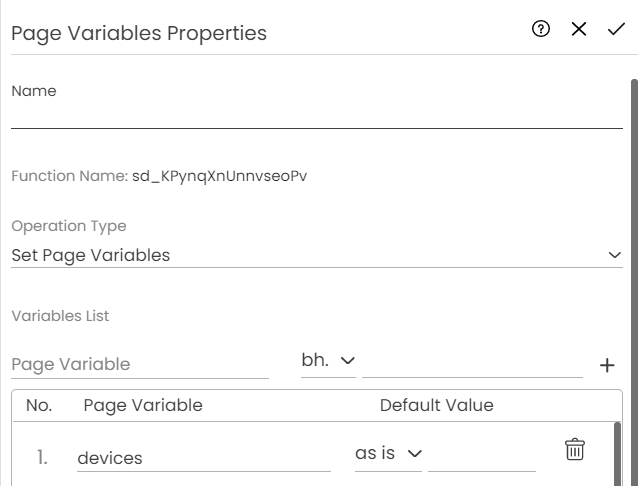This screenshot has width=638, height=486.
Task: Click the 'No.' column header
Action: tap(39, 405)
